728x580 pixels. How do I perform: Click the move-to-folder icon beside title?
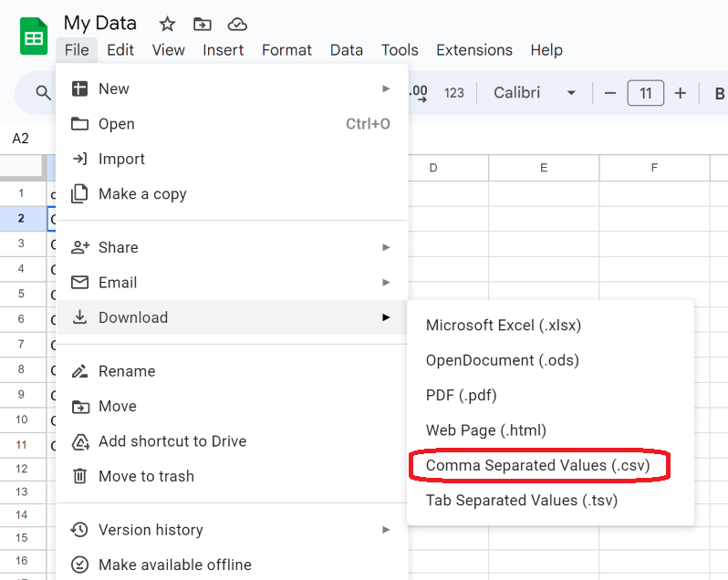(203, 24)
